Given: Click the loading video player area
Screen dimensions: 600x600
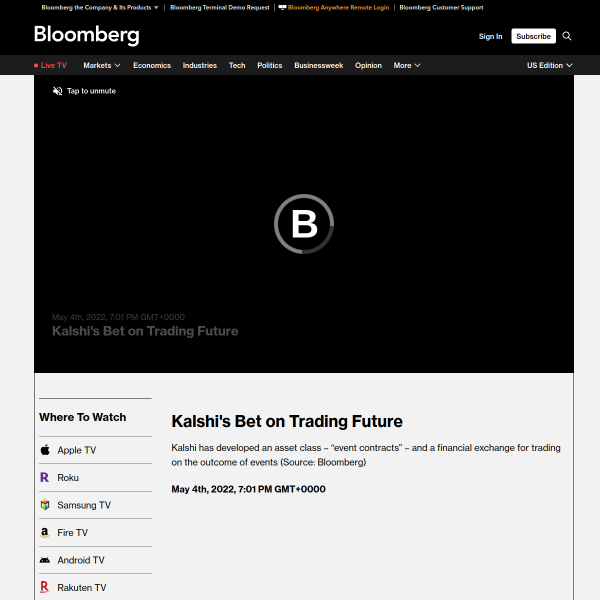Looking at the screenshot, I should click(304, 224).
